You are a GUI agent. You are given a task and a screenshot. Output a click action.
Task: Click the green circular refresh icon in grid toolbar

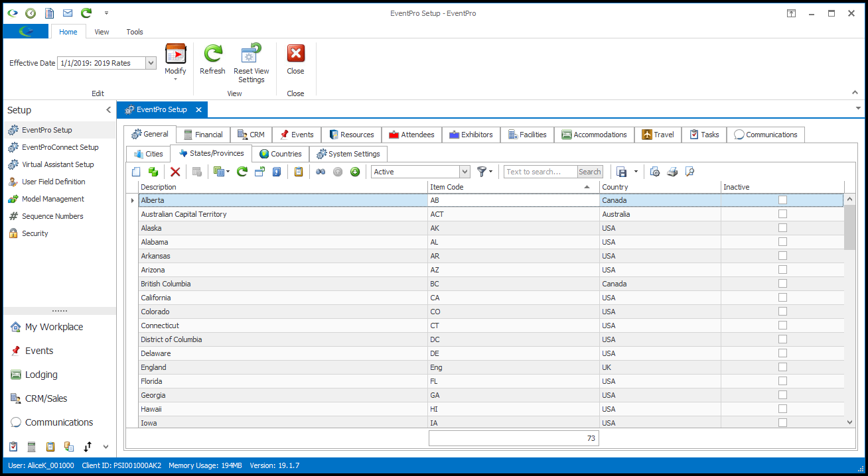click(x=242, y=172)
